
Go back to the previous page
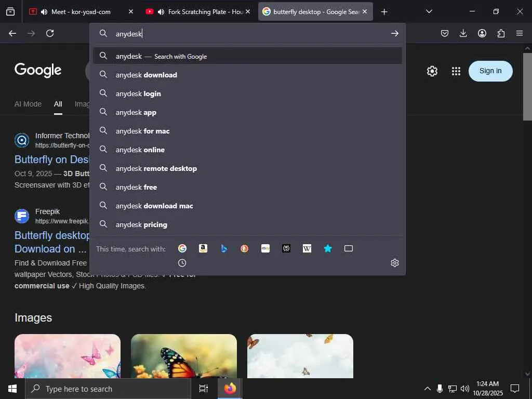pyautogui.click(x=12, y=33)
